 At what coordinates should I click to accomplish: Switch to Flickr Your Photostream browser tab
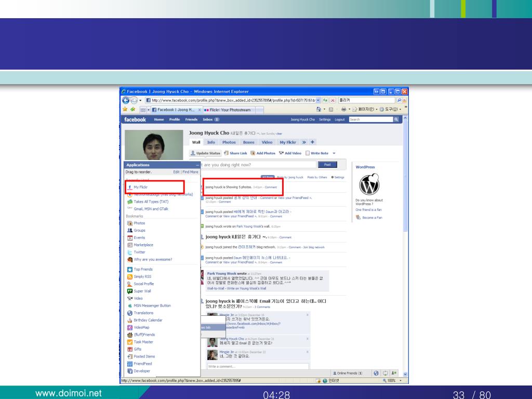coord(230,110)
